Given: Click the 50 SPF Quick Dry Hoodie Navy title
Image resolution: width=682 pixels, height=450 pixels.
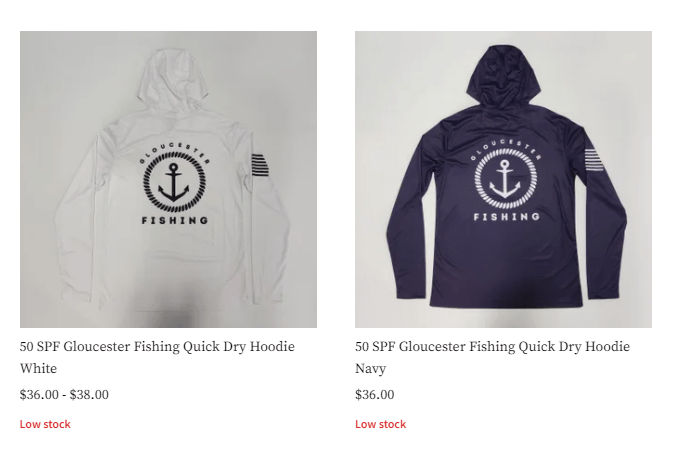Looking at the screenshot, I should (492, 357).
